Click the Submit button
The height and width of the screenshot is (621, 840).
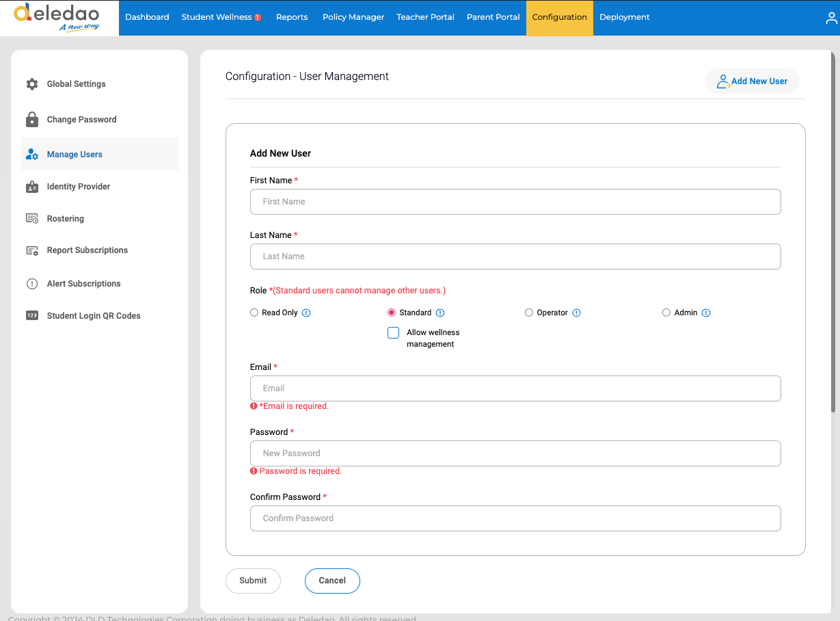[x=253, y=581]
